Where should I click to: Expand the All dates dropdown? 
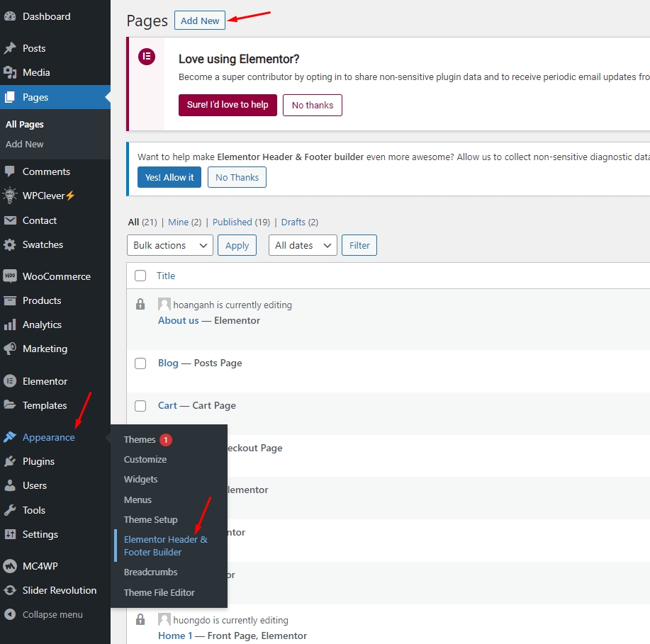click(x=302, y=245)
